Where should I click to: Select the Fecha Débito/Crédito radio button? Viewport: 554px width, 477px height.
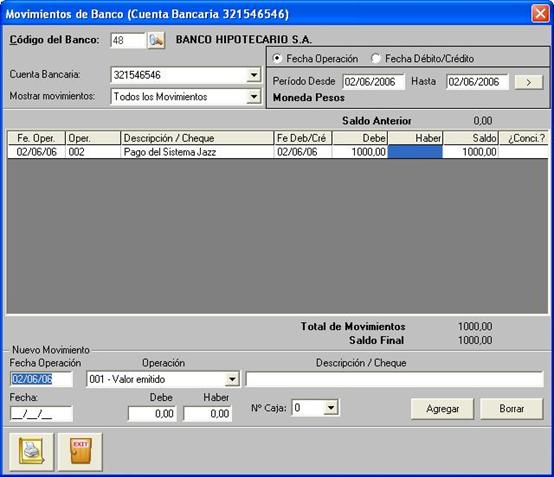point(376,58)
